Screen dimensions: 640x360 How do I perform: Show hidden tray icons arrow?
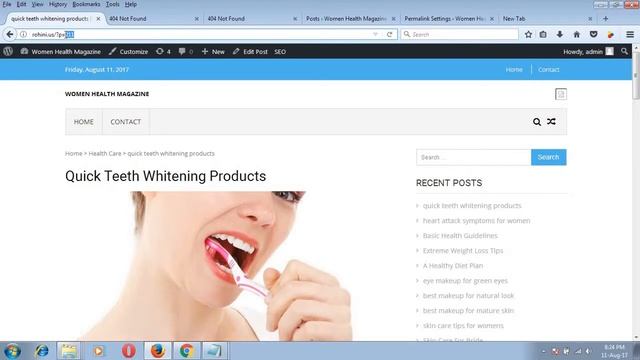point(543,351)
